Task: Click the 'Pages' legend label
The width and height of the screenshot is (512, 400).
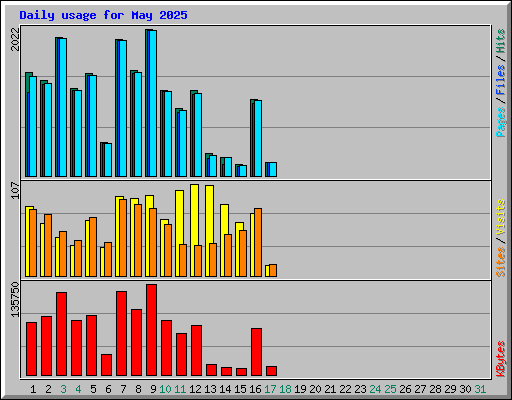Action: click(x=501, y=122)
